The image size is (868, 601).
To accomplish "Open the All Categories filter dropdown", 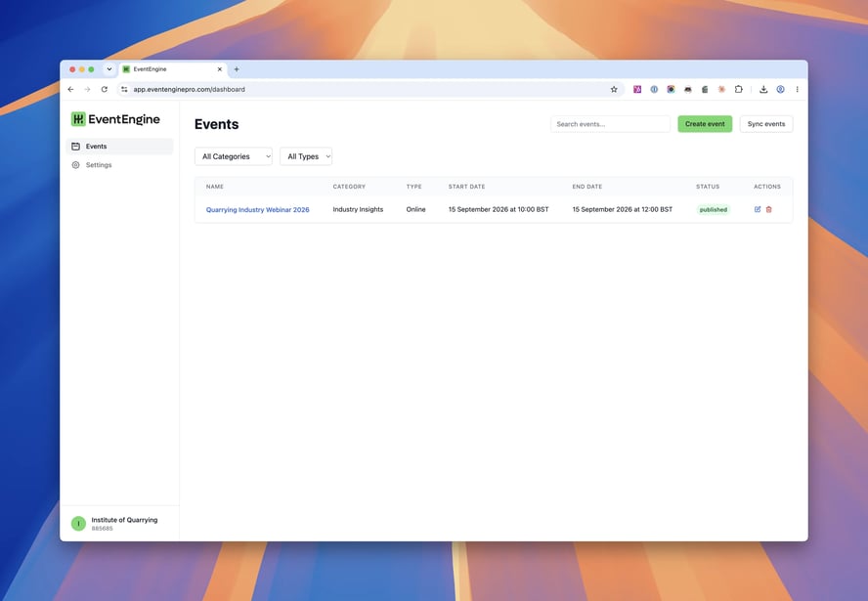I will (x=233, y=156).
